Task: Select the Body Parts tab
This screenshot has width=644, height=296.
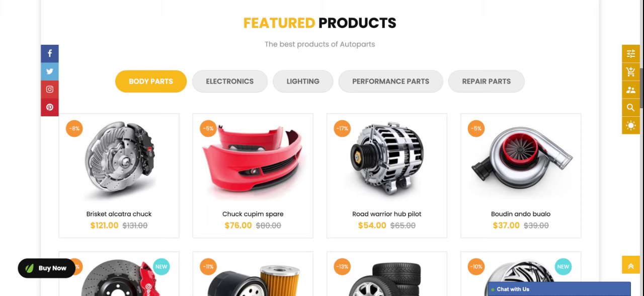Action: [151, 81]
